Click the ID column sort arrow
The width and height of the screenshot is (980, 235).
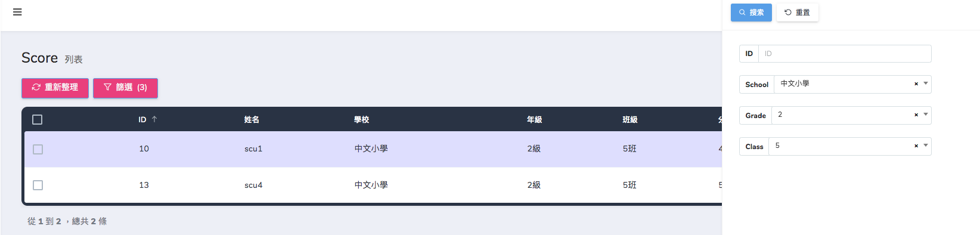[x=154, y=119]
